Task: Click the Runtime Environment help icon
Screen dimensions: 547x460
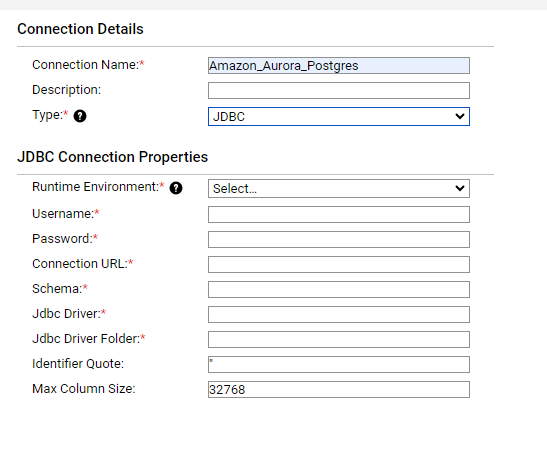Action: 176,188
